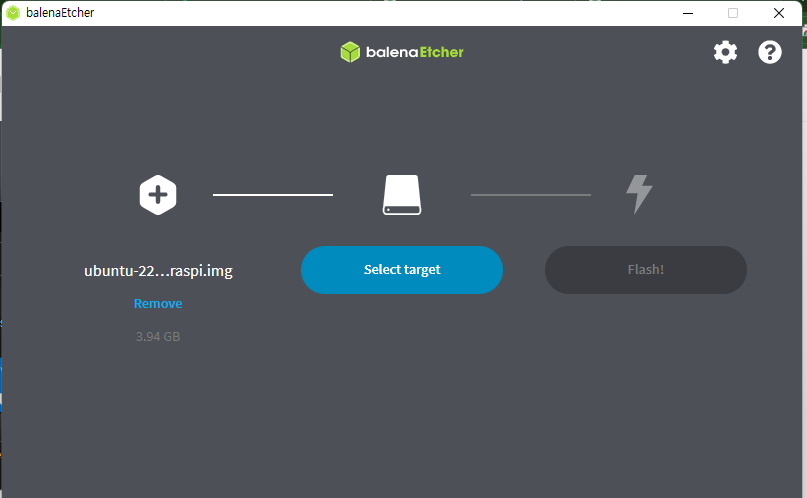Open the settings gear icon

725,52
